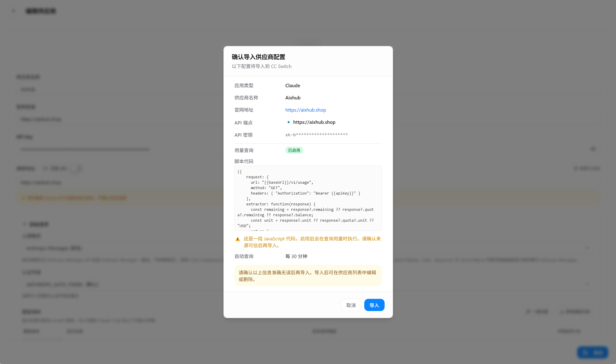Click the API 密钥 label

coord(243,135)
